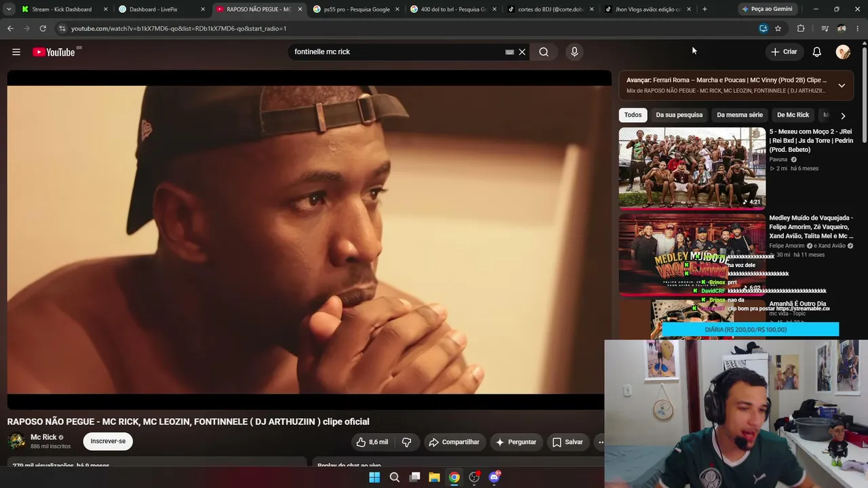Screen dimensions: 868x488
Task: Visit the Pavuna channel link
Action: [x=778, y=159]
